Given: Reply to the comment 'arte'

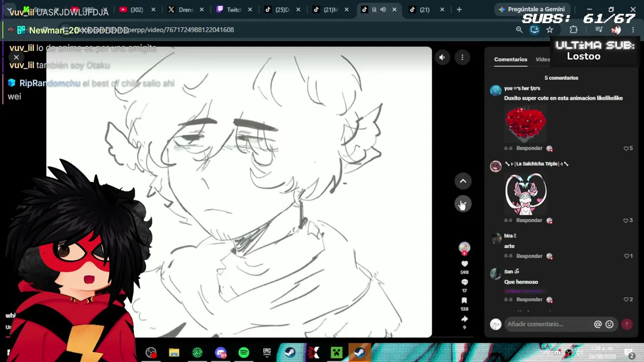Looking at the screenshot, I should (529, 256).
